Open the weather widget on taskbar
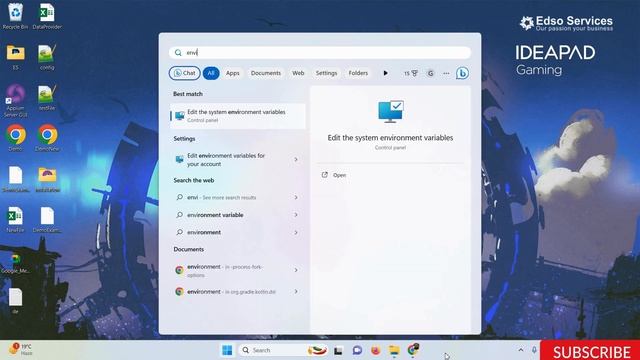Viewport: 640px width, 360px height. click(x=21, y=349)
